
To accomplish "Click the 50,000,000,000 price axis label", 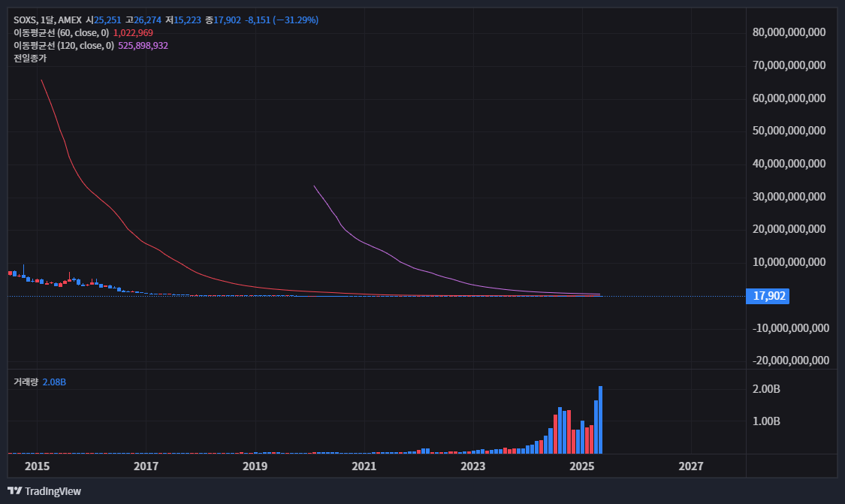I will coord(789,131).
